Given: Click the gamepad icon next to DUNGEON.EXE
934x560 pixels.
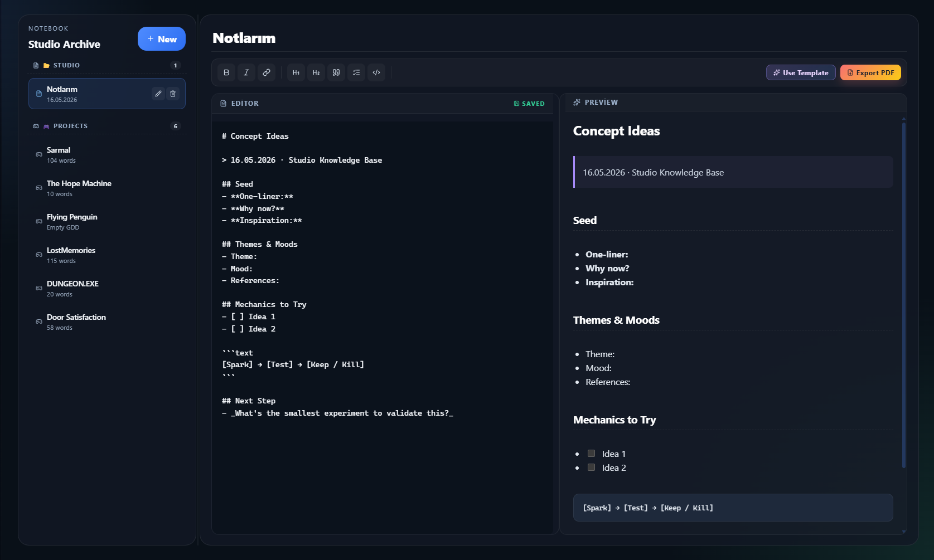Looking at the screenshot, I should (x=39, y=288).
